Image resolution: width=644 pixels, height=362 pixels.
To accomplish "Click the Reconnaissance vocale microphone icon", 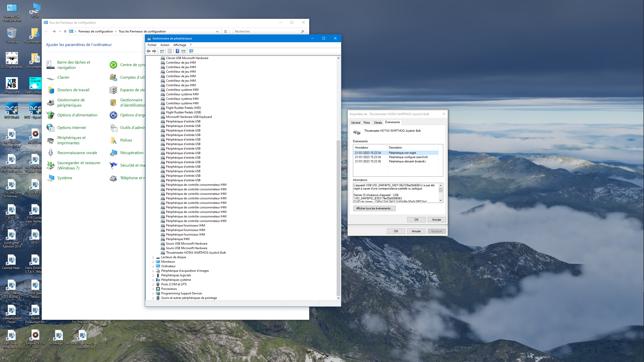I will pyautogui.click(x=51, y=153).
